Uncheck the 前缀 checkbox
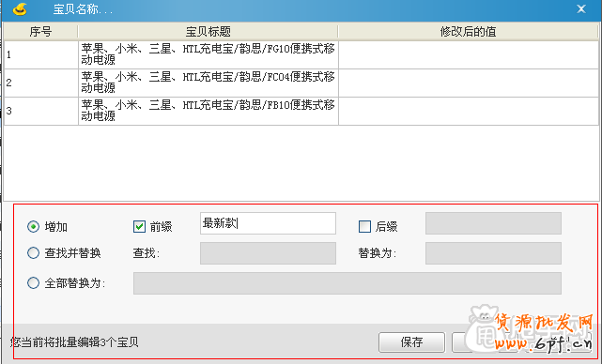The width and height of the screenshot is (602, 364). [x=139, y=227]
